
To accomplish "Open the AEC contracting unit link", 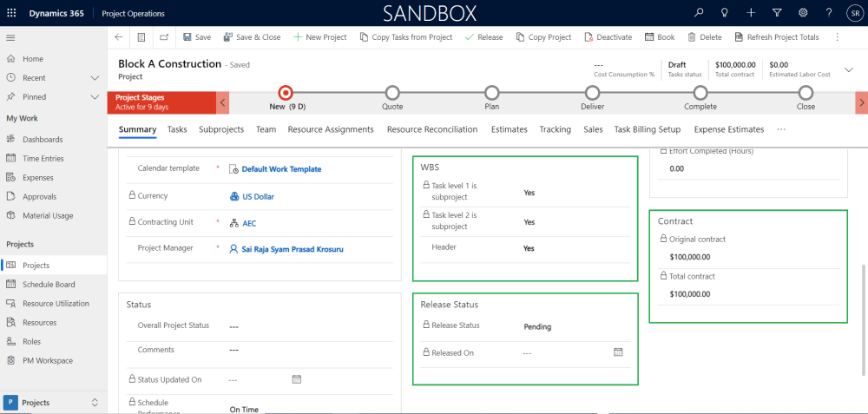I will 249,224.
